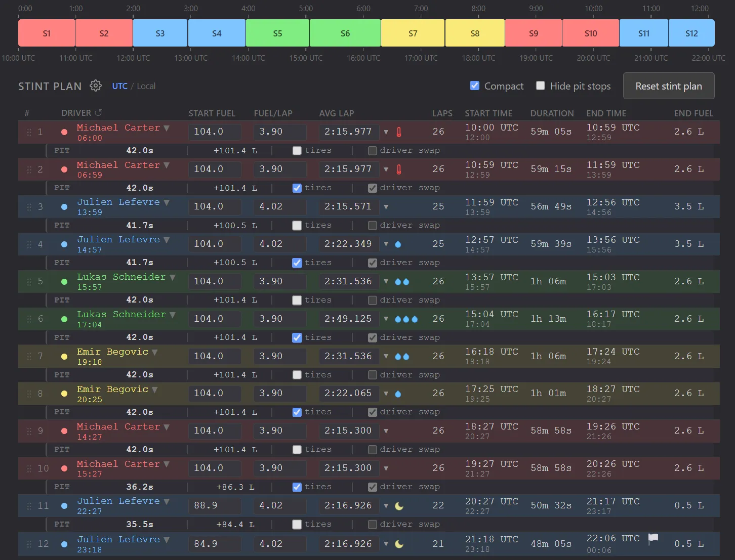The image size is (735, 560).
Task: Edit start fuel field in stint 11
Action: point(215,506)
